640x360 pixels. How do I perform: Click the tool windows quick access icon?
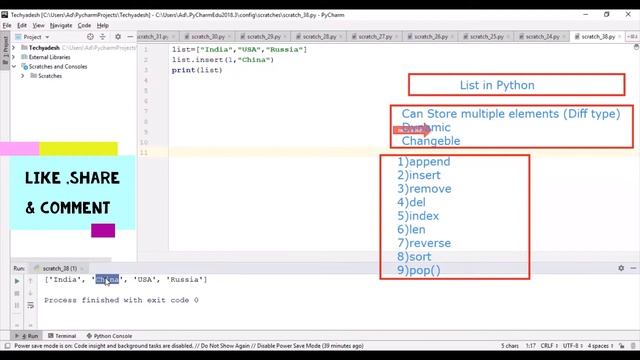coord(7,346)
